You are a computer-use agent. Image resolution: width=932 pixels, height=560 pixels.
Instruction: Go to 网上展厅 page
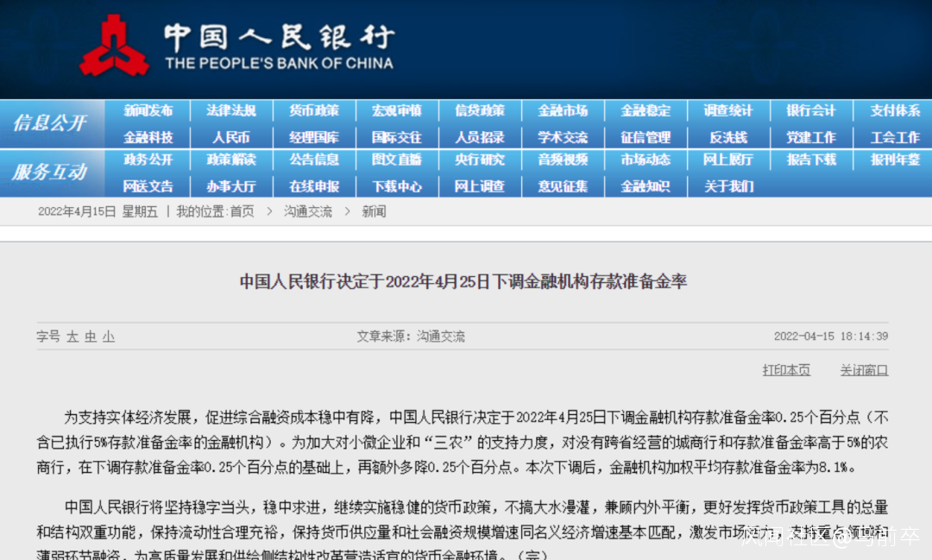(728, 160)
